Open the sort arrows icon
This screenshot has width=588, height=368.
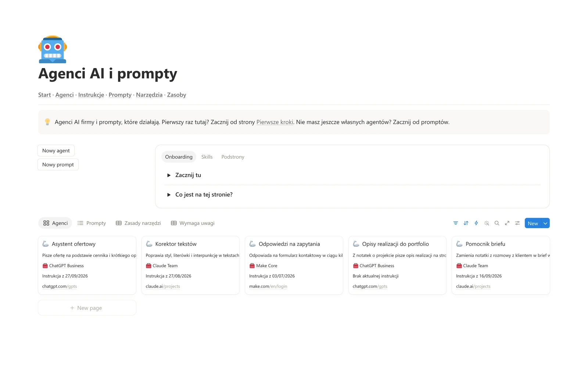pos(466,223)
